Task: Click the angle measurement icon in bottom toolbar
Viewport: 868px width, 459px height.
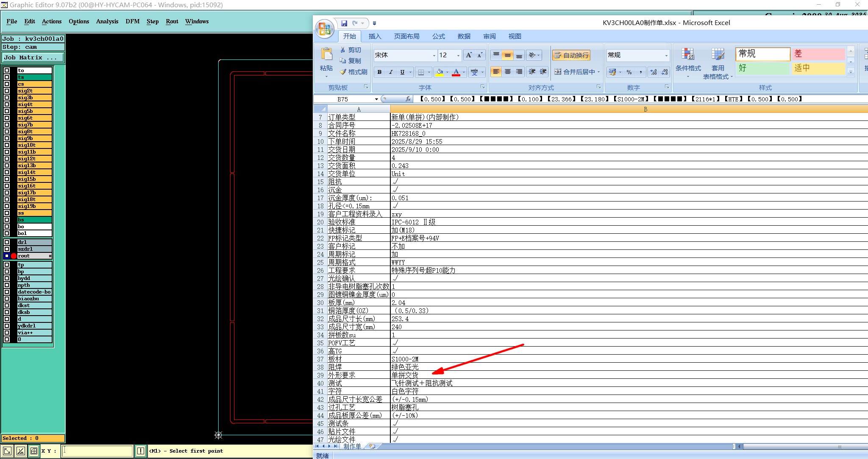Action: 20,451
